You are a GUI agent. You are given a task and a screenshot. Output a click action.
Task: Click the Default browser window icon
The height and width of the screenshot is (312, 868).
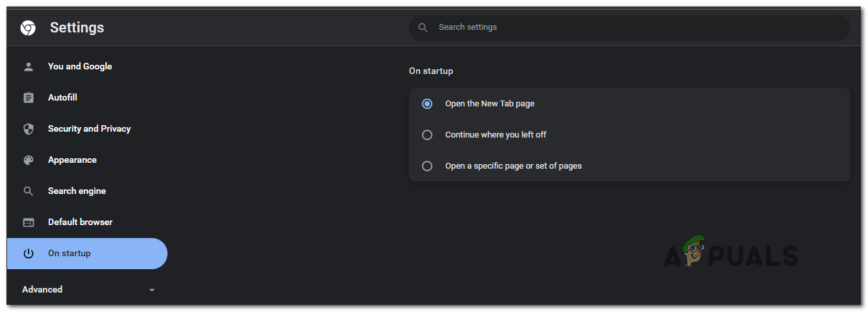pos(29,222)
